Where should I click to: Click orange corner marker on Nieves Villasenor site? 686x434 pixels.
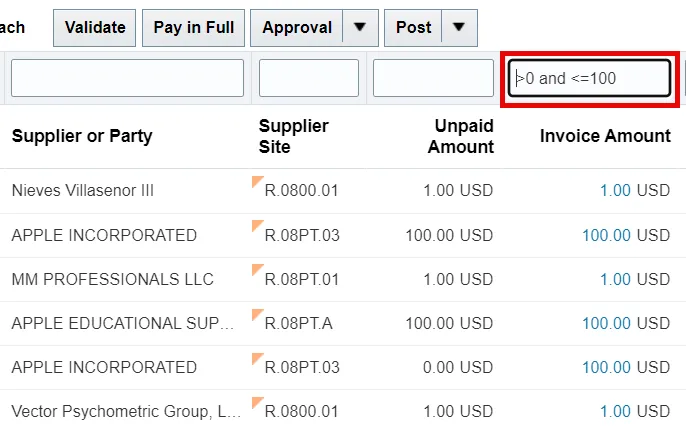point(256,181)
